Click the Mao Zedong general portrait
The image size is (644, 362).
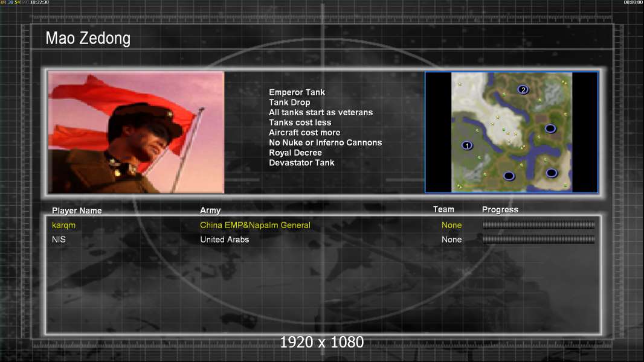click(137, 132)
